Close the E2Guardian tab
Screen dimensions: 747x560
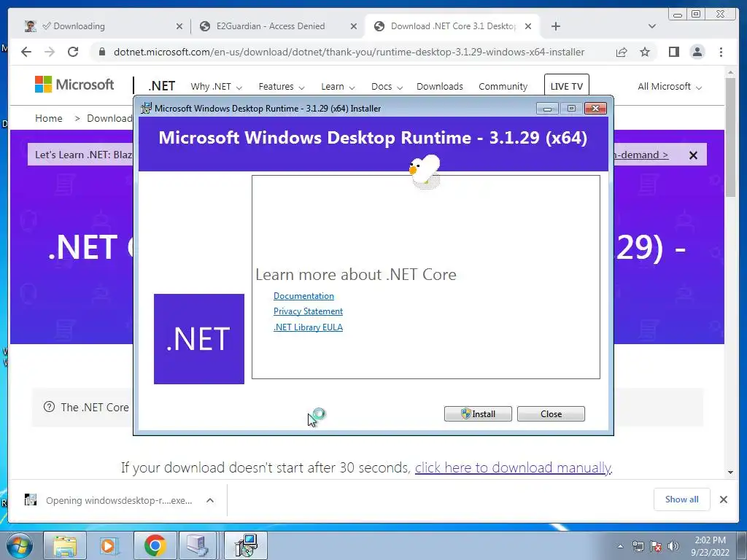[354, 26]
